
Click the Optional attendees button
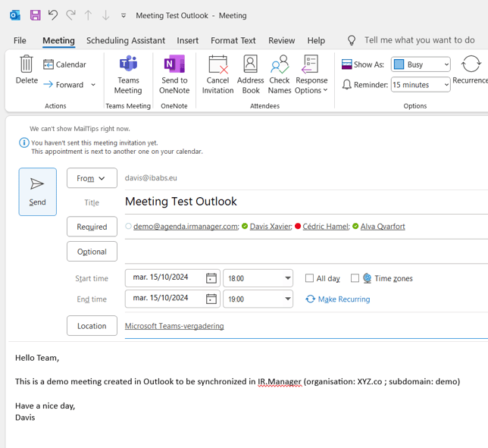92,252
